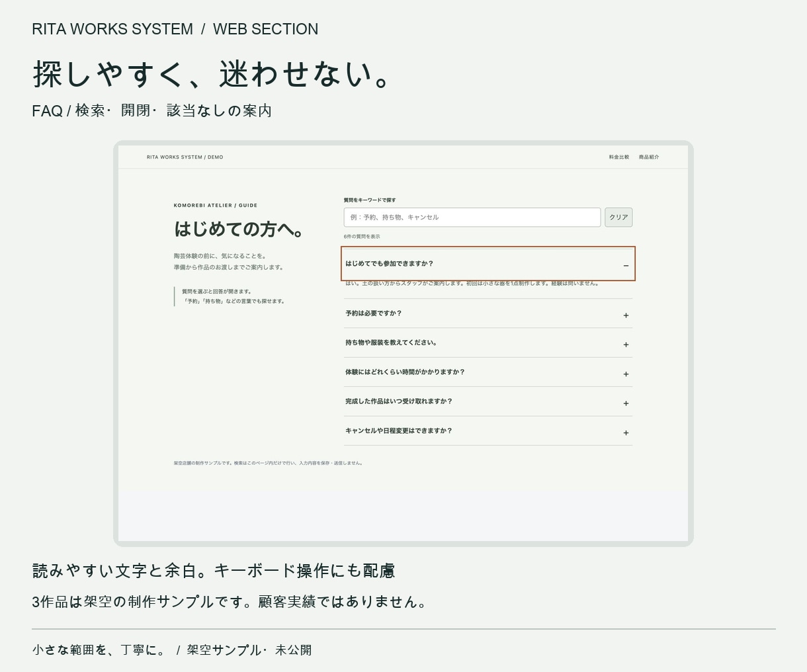Click the 質問をキーワードで探す label
The width and height of the screenshot is (807, 672).
[370, 200]
